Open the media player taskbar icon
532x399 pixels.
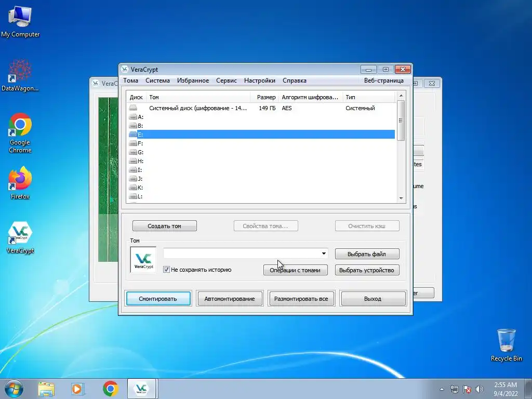77,389
